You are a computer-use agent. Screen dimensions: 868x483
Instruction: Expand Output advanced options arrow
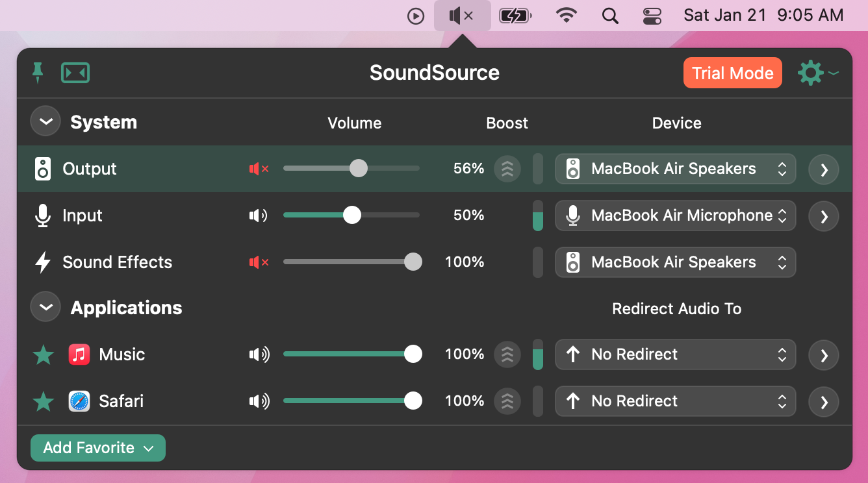[x=824, y=169]
